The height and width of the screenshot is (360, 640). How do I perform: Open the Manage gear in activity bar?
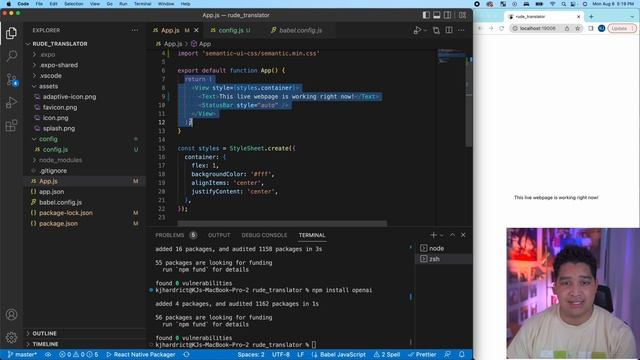11,337
